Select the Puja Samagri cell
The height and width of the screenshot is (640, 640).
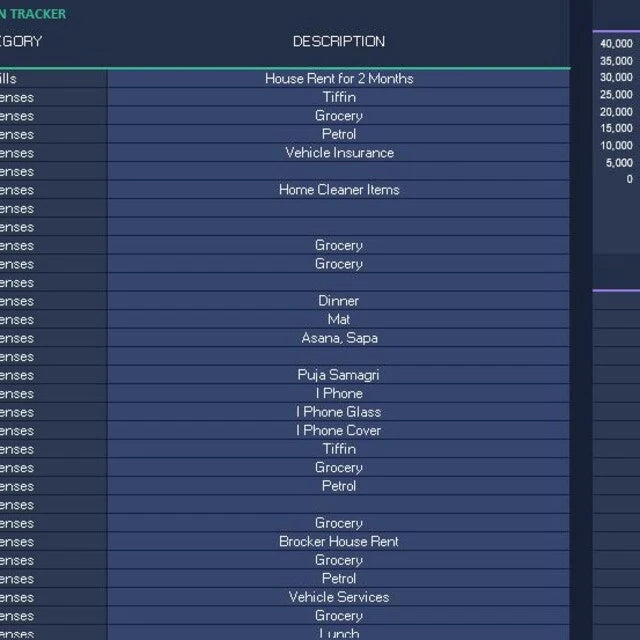(339, 375)
